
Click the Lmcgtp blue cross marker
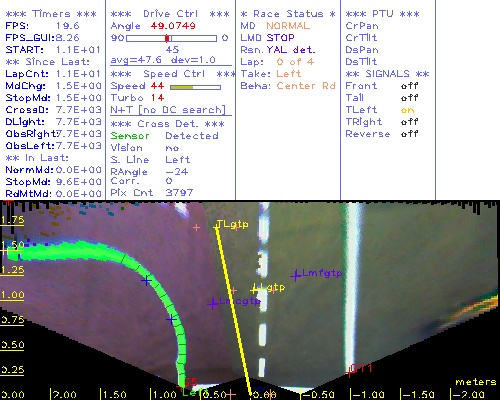pyautogui.click(x=213, y=304)
